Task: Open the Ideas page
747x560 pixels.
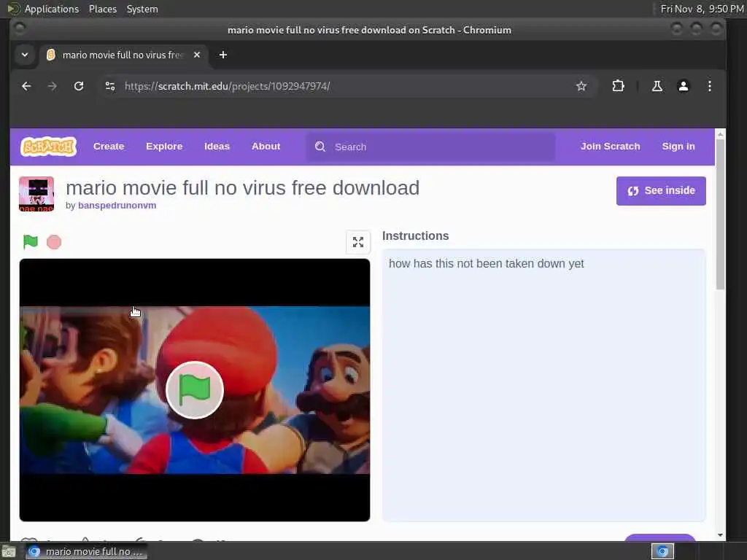Action: [x=217, y=147]
